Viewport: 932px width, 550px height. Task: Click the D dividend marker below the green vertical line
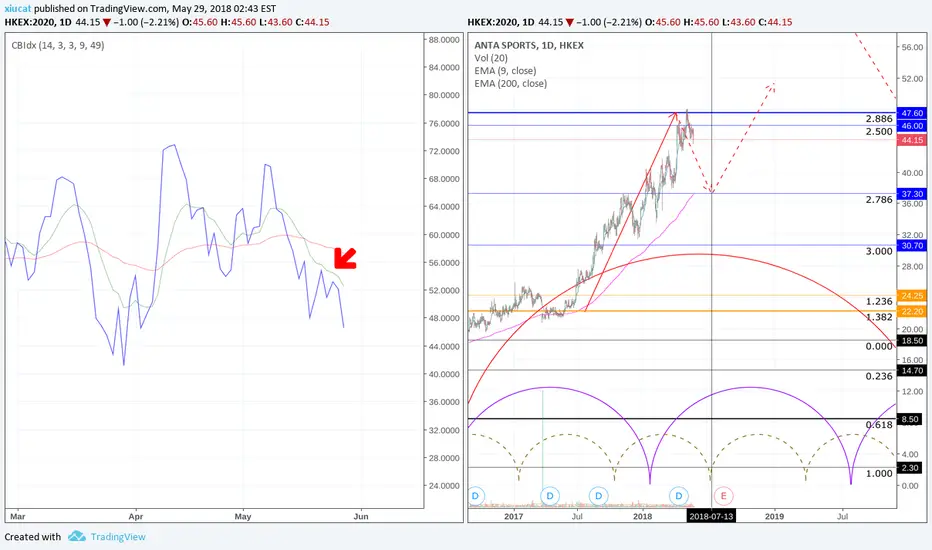[x=550, y=495]
